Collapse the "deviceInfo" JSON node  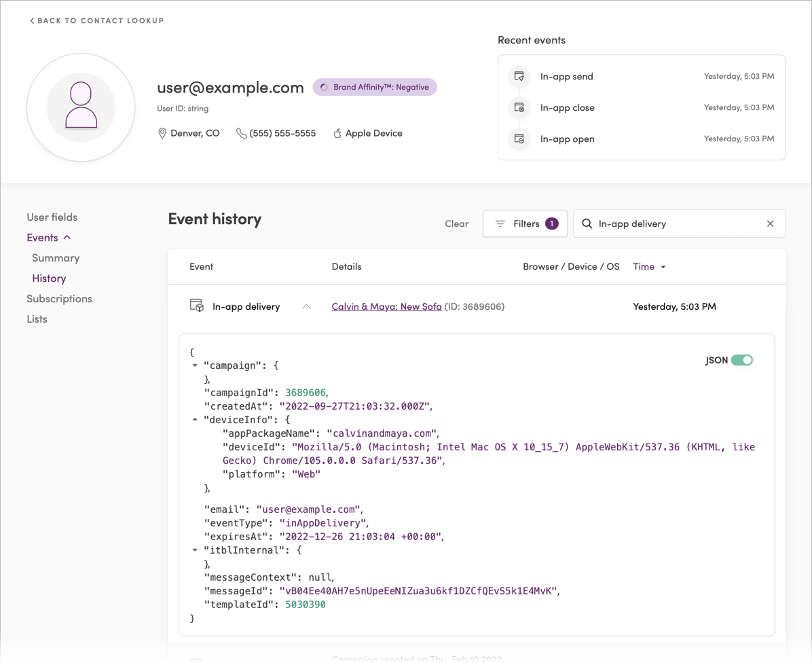pos(195,420)
